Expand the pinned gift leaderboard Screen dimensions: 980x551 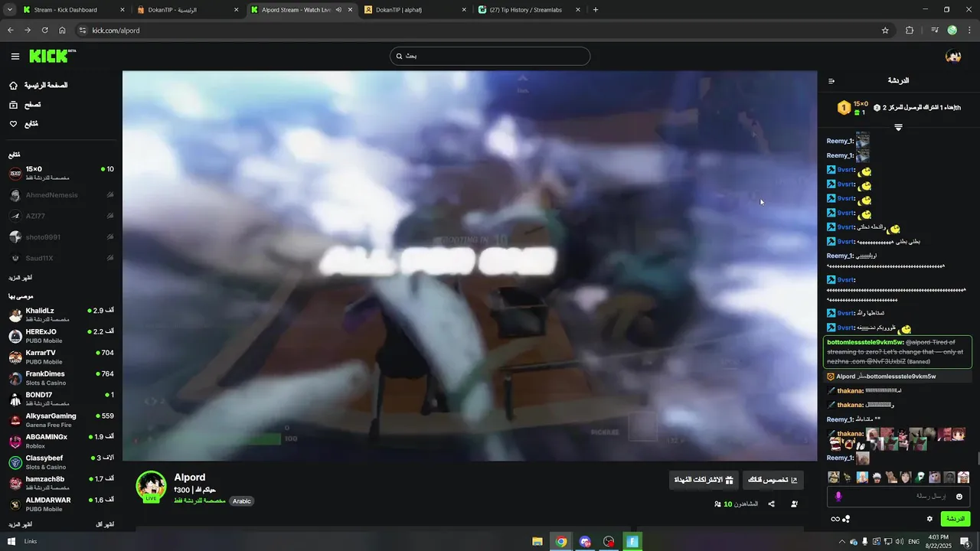coord(898,127)
